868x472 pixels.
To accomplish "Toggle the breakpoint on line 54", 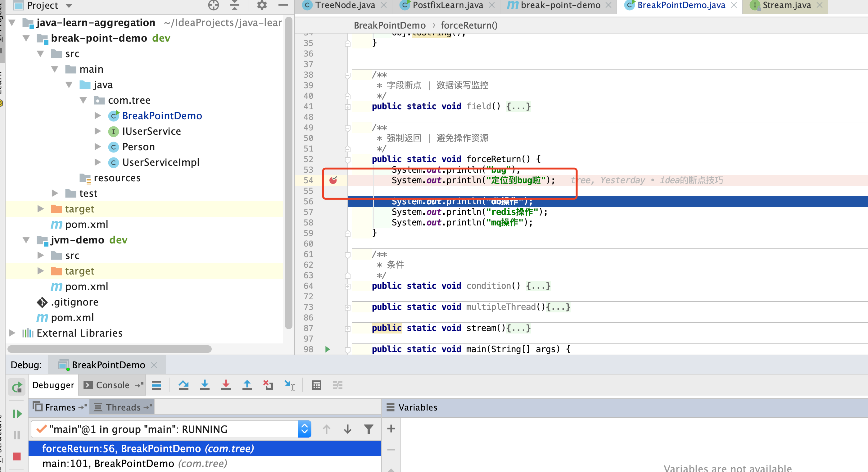I will pyautogui.click(x=334, y=180).
